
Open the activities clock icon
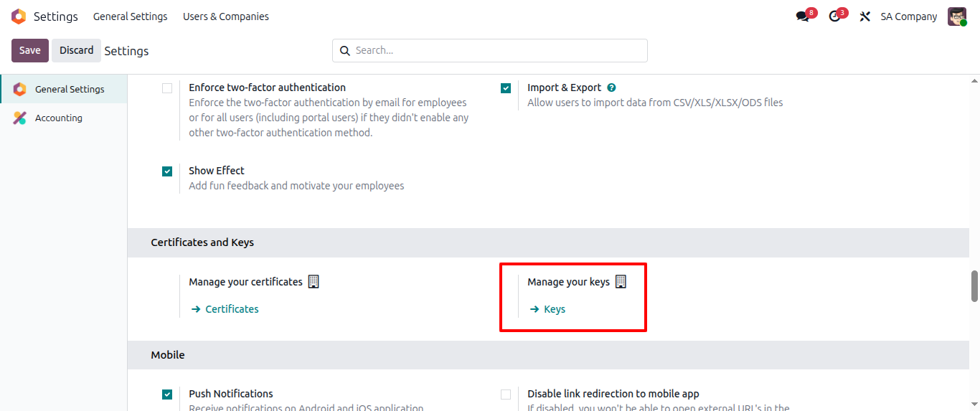pos(834,16)
